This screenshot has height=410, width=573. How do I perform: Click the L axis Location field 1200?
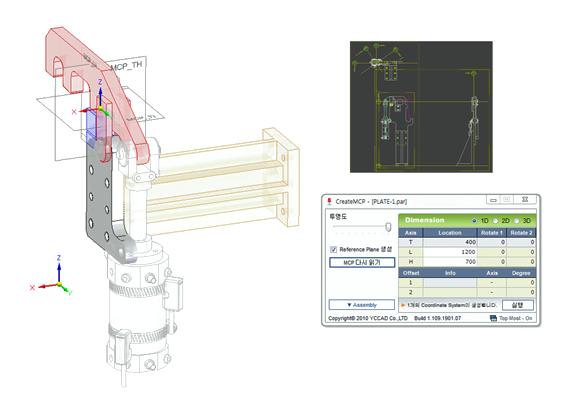tap(450, 252)
